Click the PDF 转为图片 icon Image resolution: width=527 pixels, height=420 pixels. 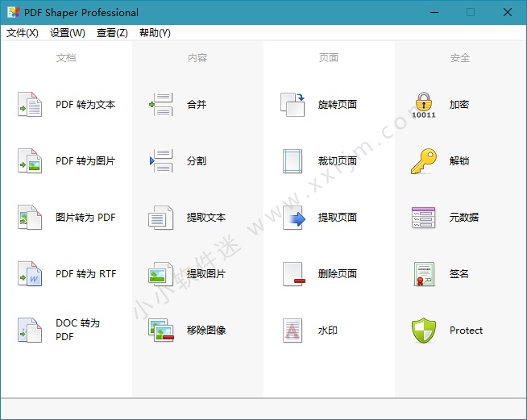(30, 161)
